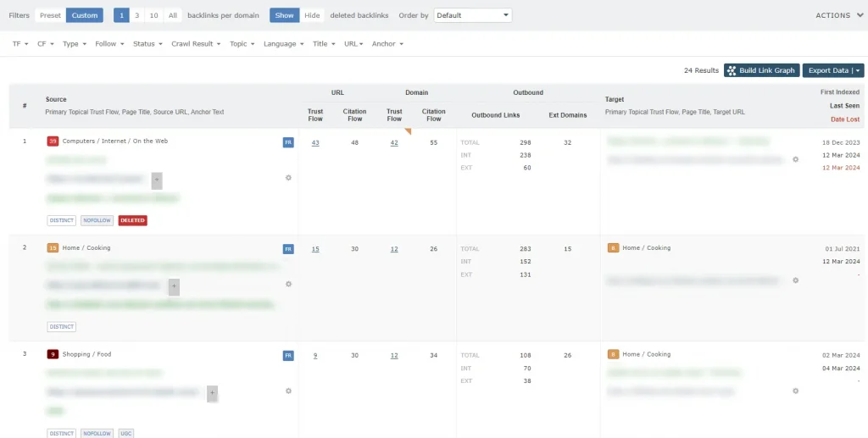868x438 pixels.
Task: Open the Crawl Result filter dropdown
Action: [x=196, y=44]
